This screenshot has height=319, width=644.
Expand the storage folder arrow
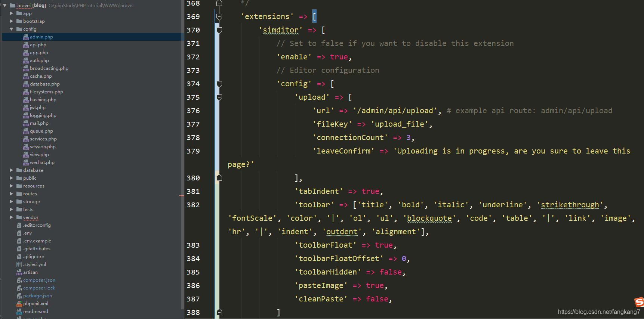click(12, 202)
